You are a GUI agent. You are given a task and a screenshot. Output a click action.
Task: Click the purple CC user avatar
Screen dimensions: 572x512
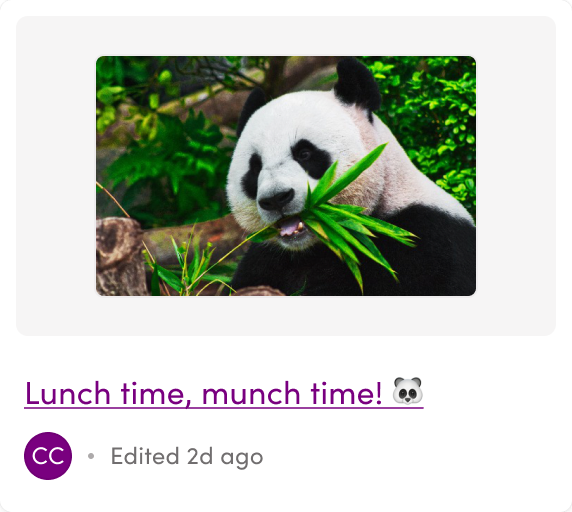tap(48, 456)
